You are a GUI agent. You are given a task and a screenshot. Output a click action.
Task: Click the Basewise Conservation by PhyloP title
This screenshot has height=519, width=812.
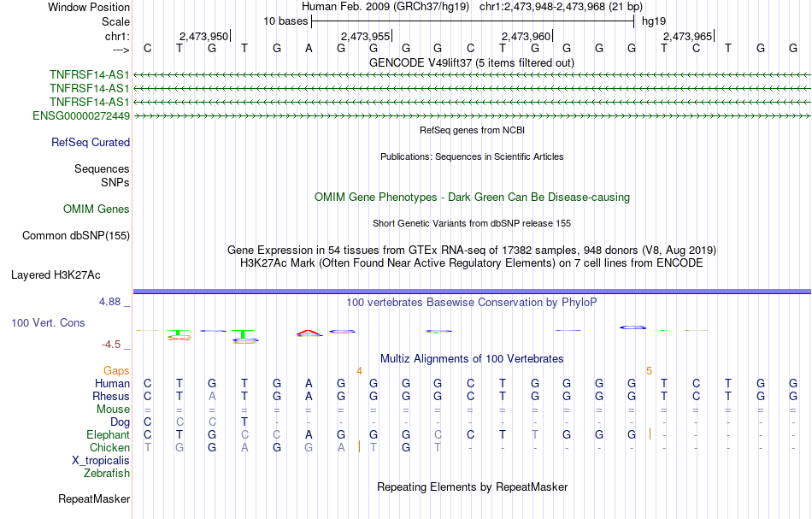pyautogui.click(x=472, y=302)
